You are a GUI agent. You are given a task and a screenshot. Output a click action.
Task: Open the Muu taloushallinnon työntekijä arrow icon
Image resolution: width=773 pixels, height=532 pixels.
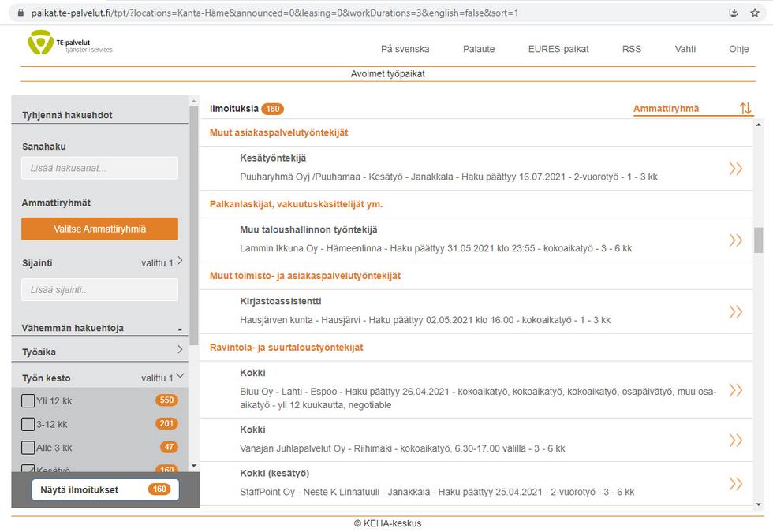tap(735, 240)
